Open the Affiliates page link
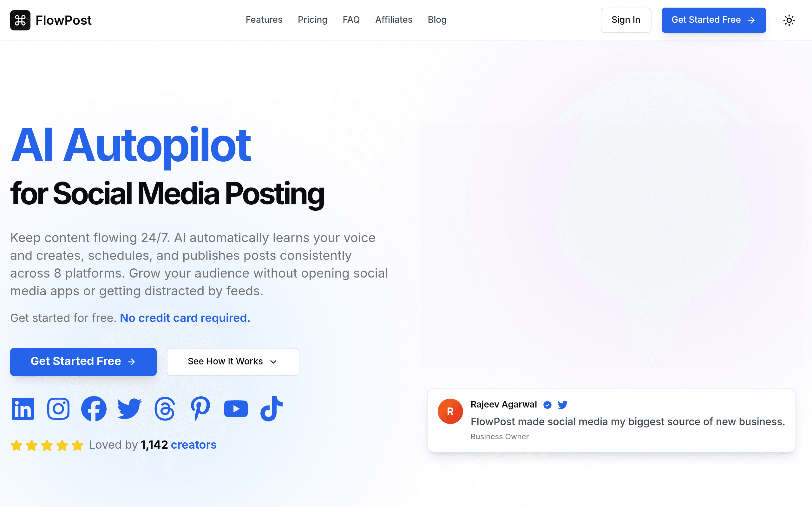This screenshot has width=812, height=507. pyautogui.click(x=394, y=20)
